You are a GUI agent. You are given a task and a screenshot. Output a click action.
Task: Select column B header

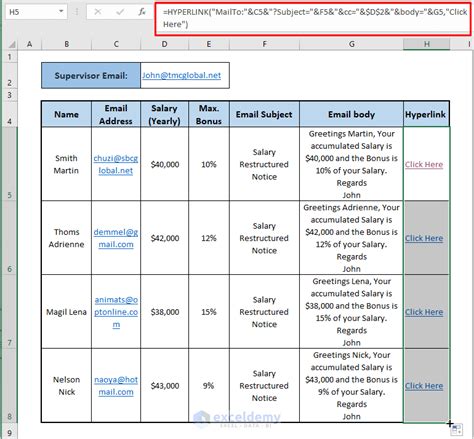pos(66,44)
